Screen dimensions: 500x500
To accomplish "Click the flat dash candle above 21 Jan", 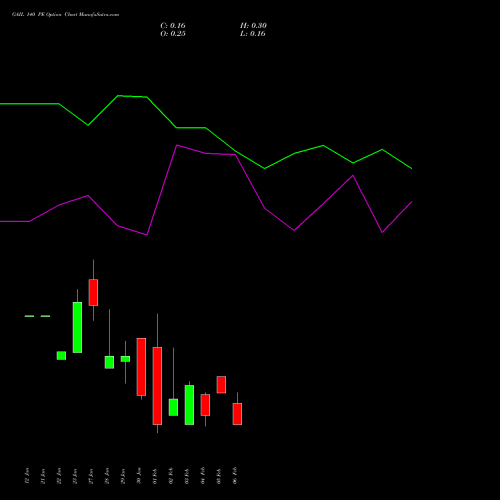I will 45,316.
